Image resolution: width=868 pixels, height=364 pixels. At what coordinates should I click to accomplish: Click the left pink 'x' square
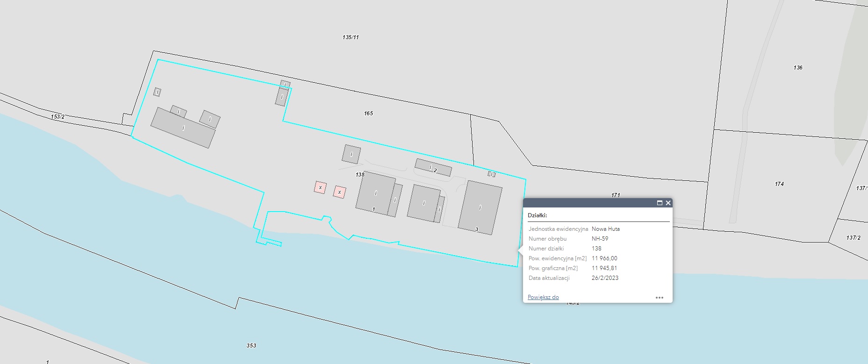coord(320,188)
